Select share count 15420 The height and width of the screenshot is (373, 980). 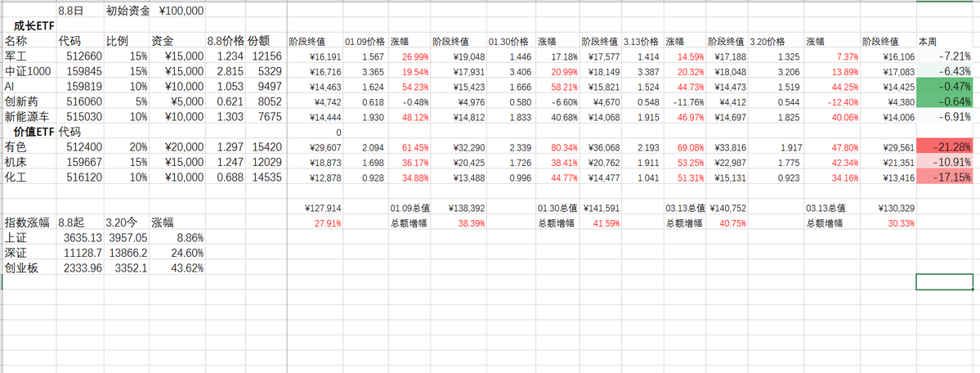click(x=267, y=146)
